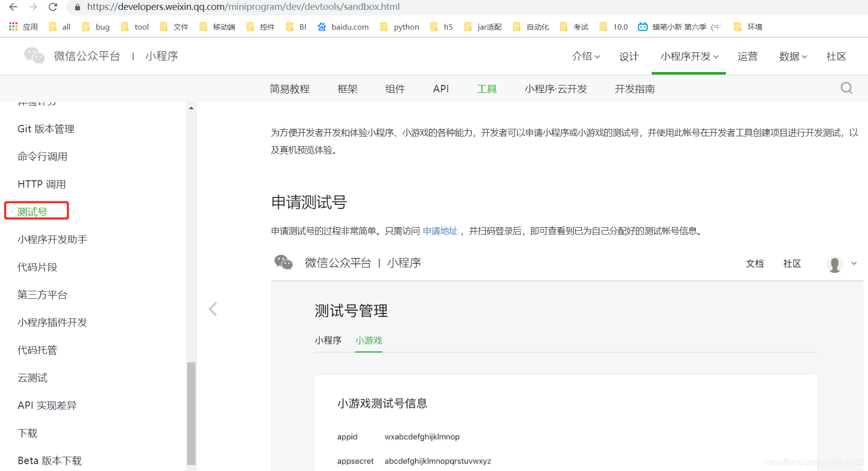Viewport: 868px width, 471px height.
Task: Open 命令行调用 in sidebar
Action: (x=42, y=157)
